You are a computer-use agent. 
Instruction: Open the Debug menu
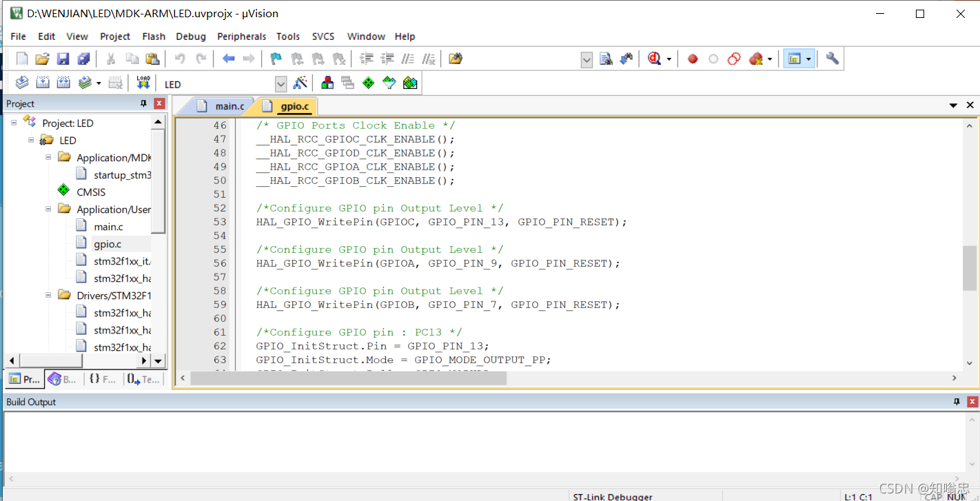point(191,37)
